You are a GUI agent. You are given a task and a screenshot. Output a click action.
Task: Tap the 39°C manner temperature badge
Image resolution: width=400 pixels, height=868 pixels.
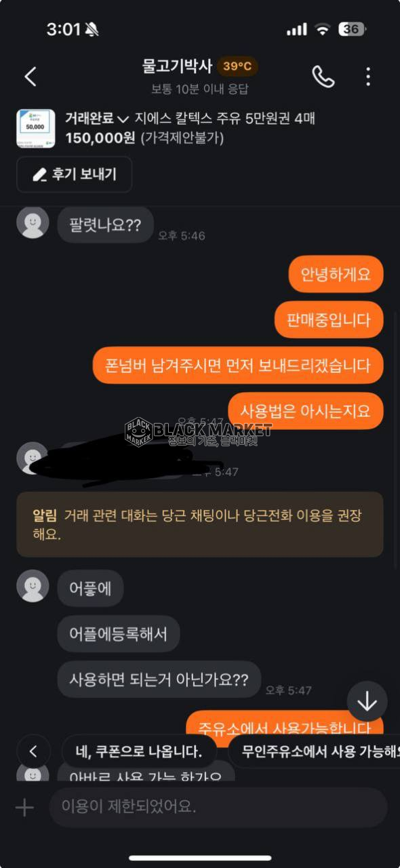point(237,66)
